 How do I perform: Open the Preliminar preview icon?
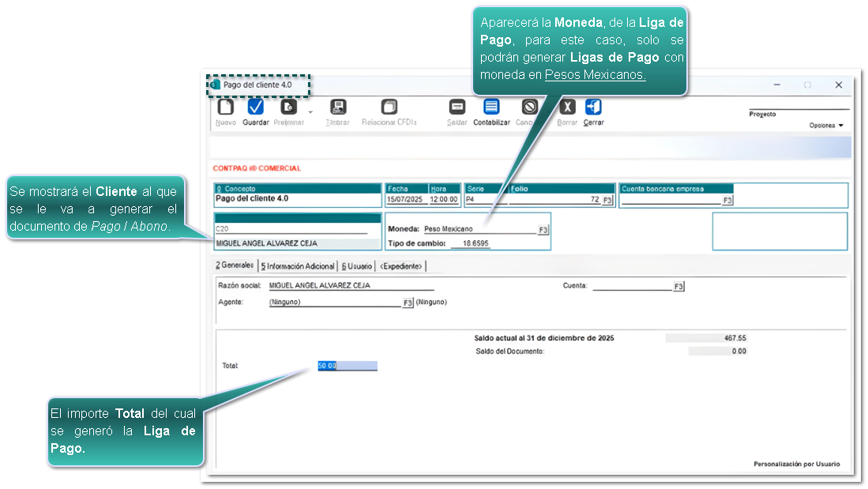coord(288,107)
